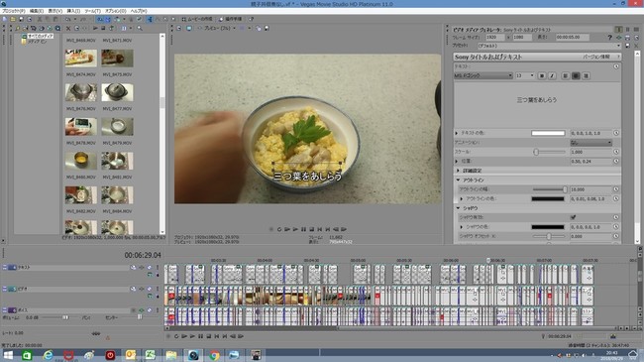This screenshot has height=362, width=644.
Task: Solo the video track
Action: pos(157,289)
